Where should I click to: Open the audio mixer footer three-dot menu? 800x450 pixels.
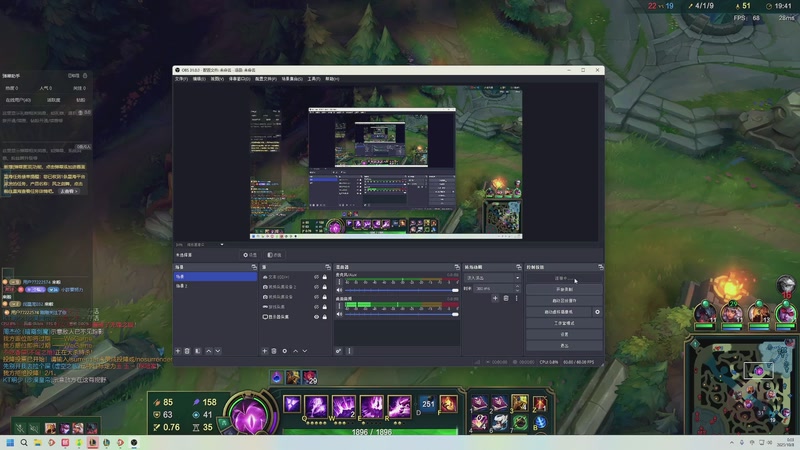pyautogui.click(x=349, y=351)
